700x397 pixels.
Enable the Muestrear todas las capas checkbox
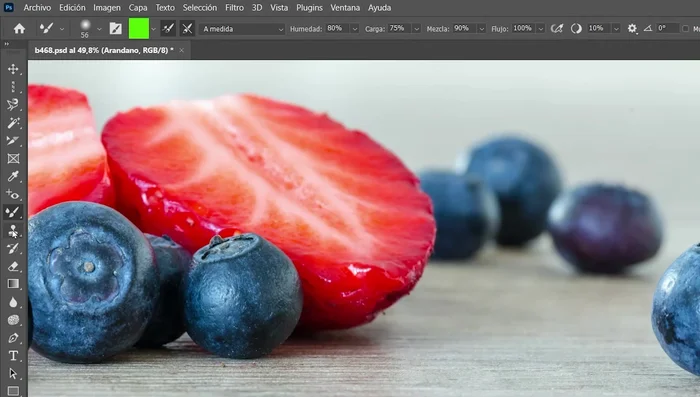tap(685, 29)
